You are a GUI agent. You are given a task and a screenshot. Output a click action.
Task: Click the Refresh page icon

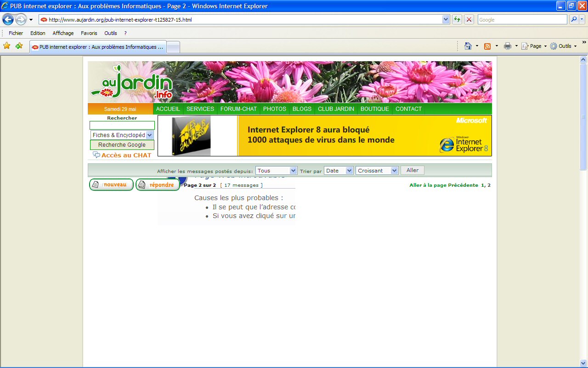[457, 19]
